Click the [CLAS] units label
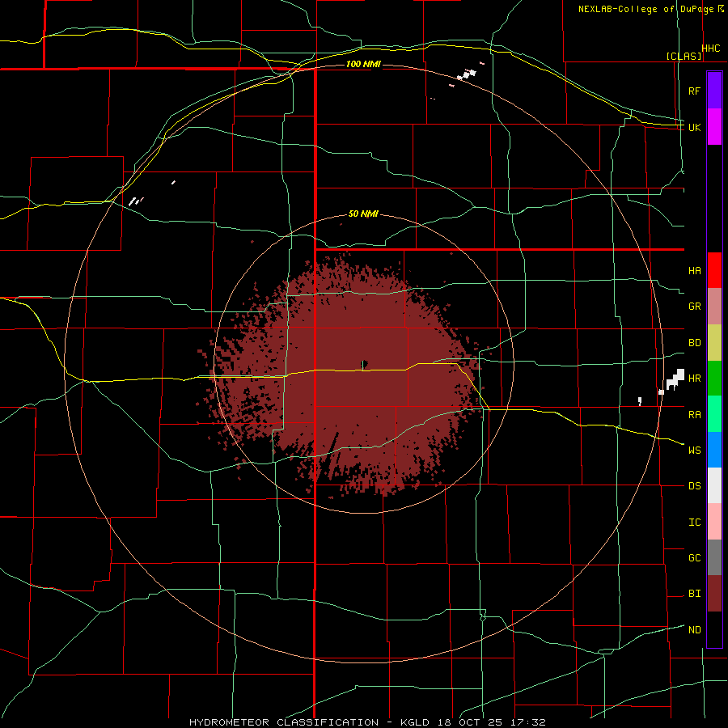The width and height of the screenshot is (728, 728). coord(684,56)
